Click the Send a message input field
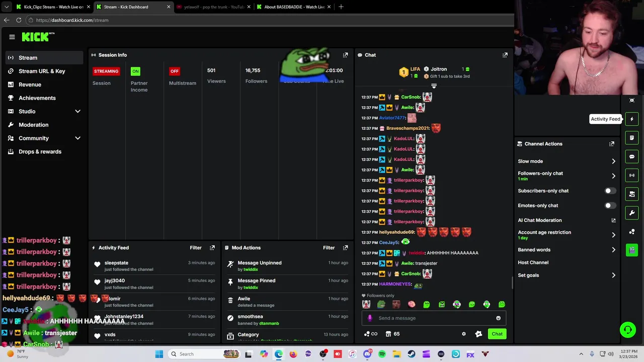This screenshot has width=644, height=362. click(x=433, y=318)
